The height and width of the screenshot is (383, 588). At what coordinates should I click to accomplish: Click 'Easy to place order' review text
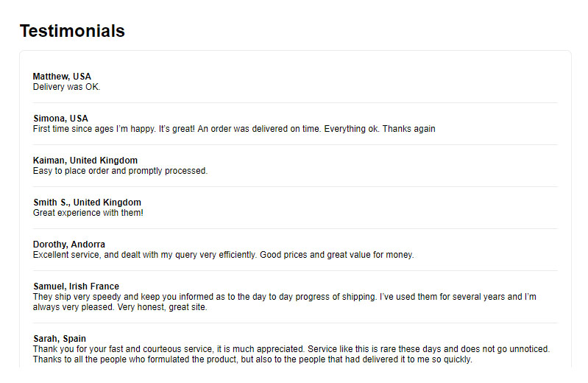pyautogui.click(x=120, y=171)
